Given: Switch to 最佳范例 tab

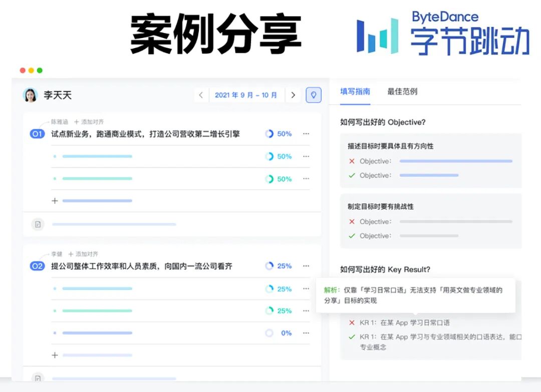Looking at the screenshot, I should [x=402, y=92].
